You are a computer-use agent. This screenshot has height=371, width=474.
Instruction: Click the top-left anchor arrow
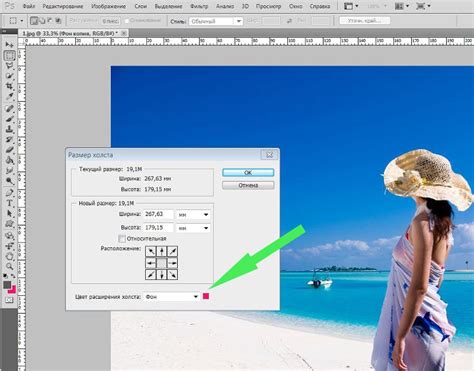[151, 251]
